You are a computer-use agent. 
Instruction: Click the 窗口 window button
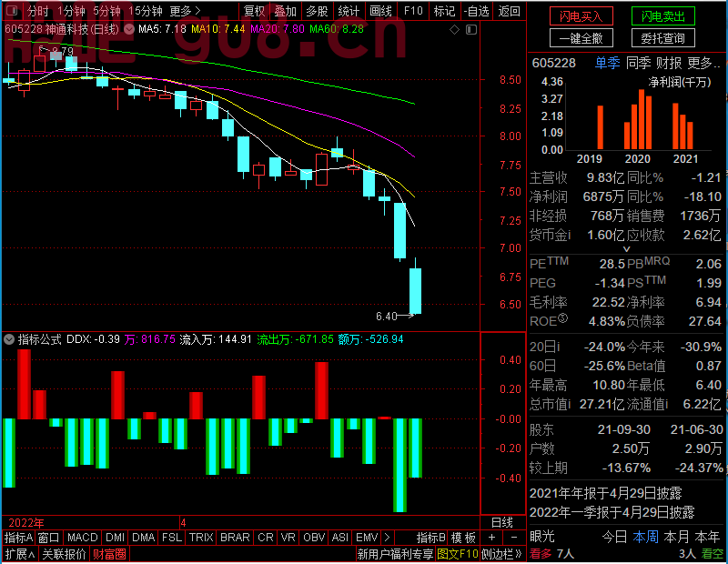(49, 538)
